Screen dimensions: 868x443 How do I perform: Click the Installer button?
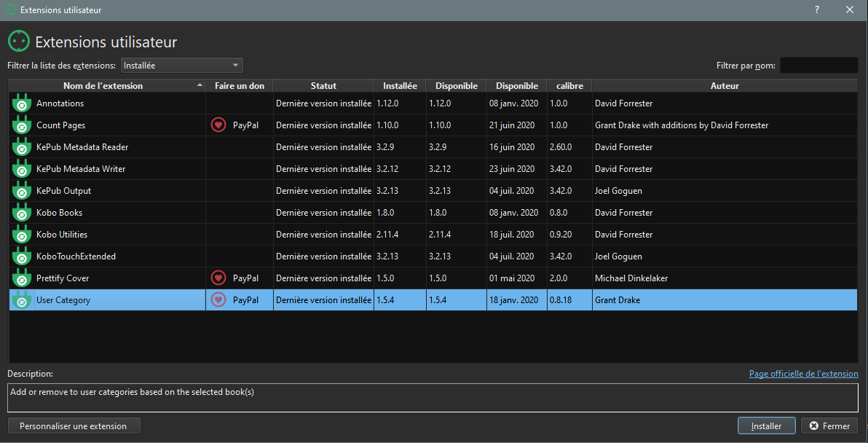(x=767, y=426)
